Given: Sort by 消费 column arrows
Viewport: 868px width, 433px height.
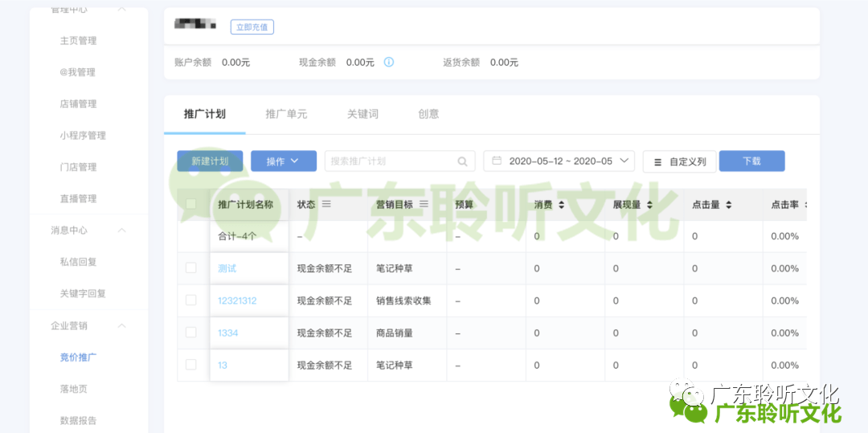Looking at the screenshot, I should pyautogui.click(x=561, y=205).
